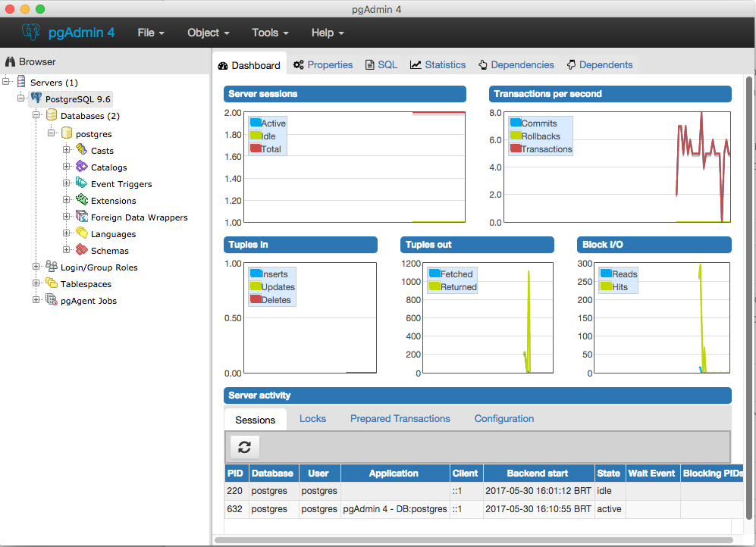Select the Sessions tab

pyautogui.click(x=255, y=420)
